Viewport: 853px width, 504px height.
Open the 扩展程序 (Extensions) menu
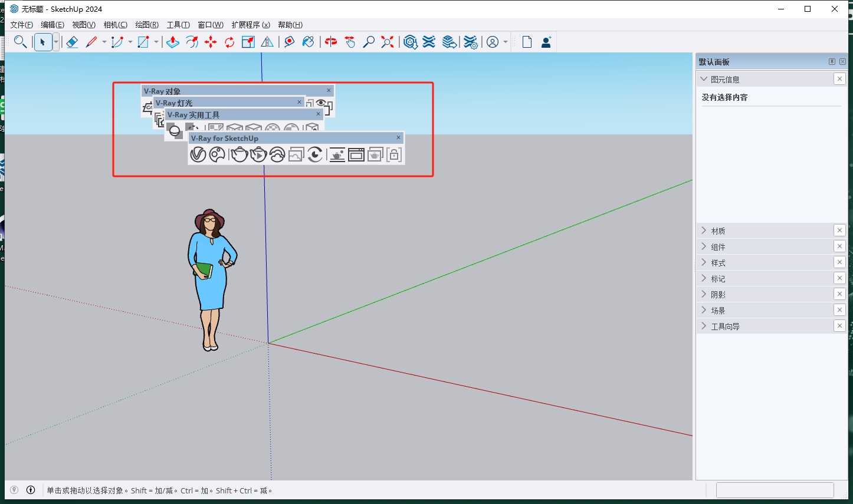pos(250,25)
